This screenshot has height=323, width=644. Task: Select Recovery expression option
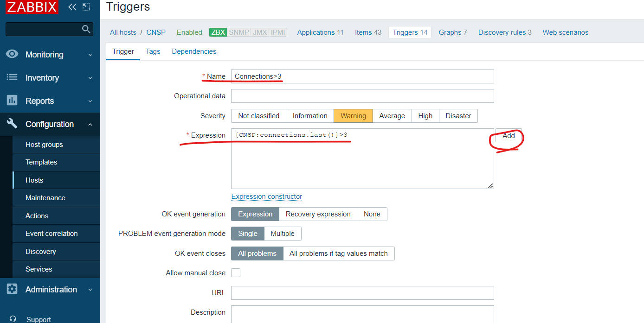[318, 214]
